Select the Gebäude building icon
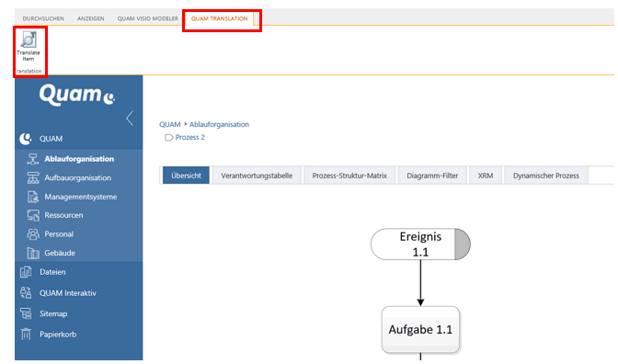The height and width of the screenshot is (364, 618). [33, 253]
